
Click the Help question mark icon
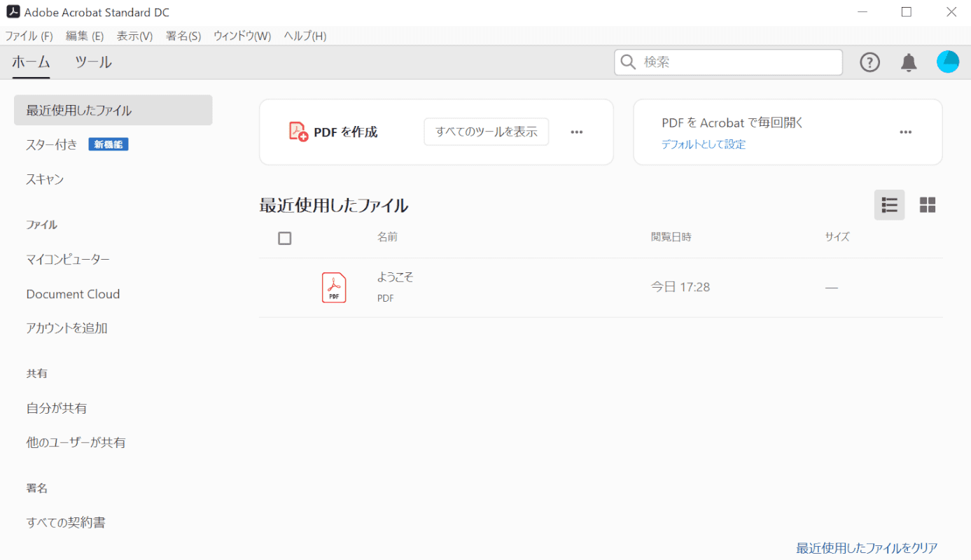coord(869,62)
